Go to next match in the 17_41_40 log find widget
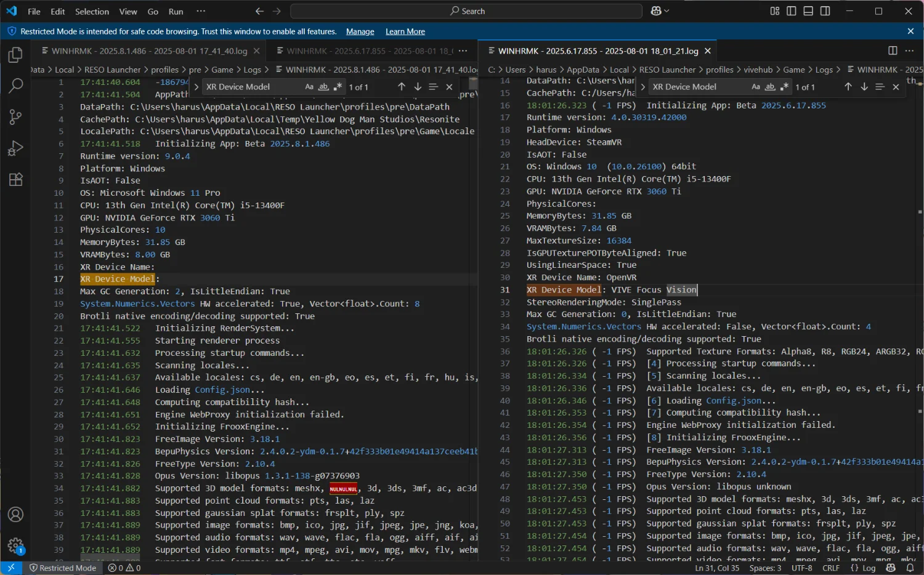This screenshot has width=924, height=575. (418, 87)
